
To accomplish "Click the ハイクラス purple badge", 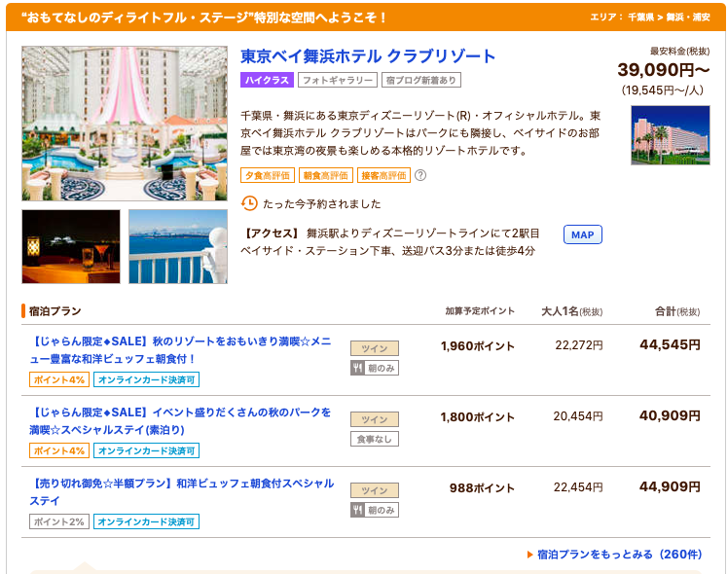I will coord(267,80).
